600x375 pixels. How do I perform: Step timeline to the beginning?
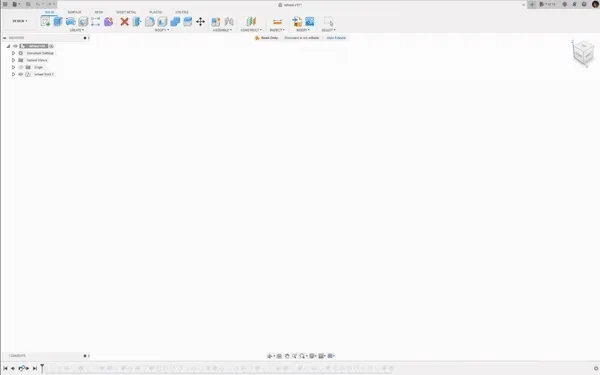[x=5, y=368]
